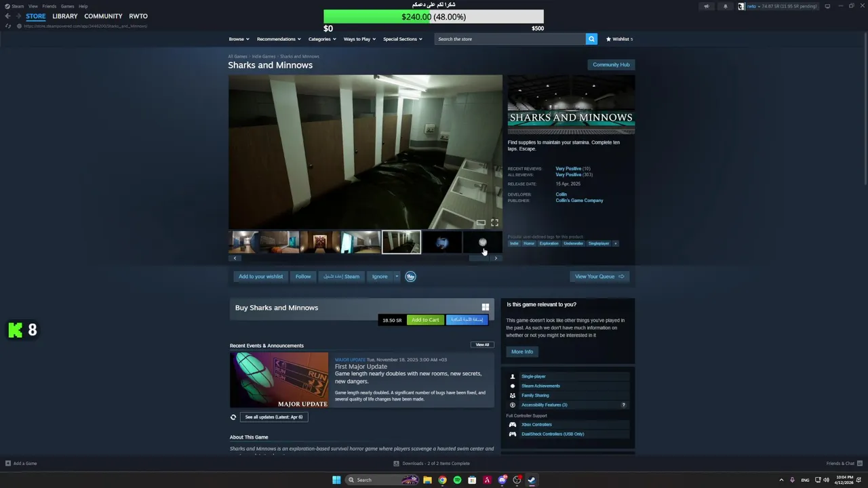Open More Info on relevance
This screenshot has width=868, height=488.
[522, 352]
